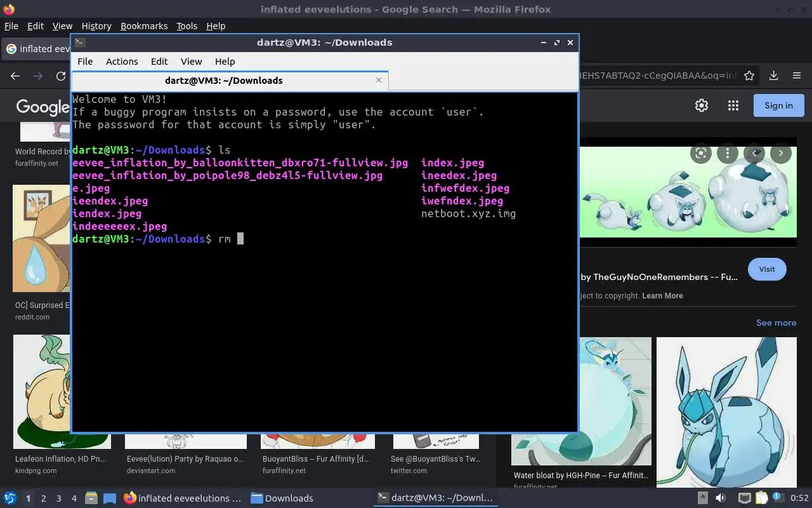Click infwefdex.jpeg in terminal output

pyautogui.click(x=465, y=188)
